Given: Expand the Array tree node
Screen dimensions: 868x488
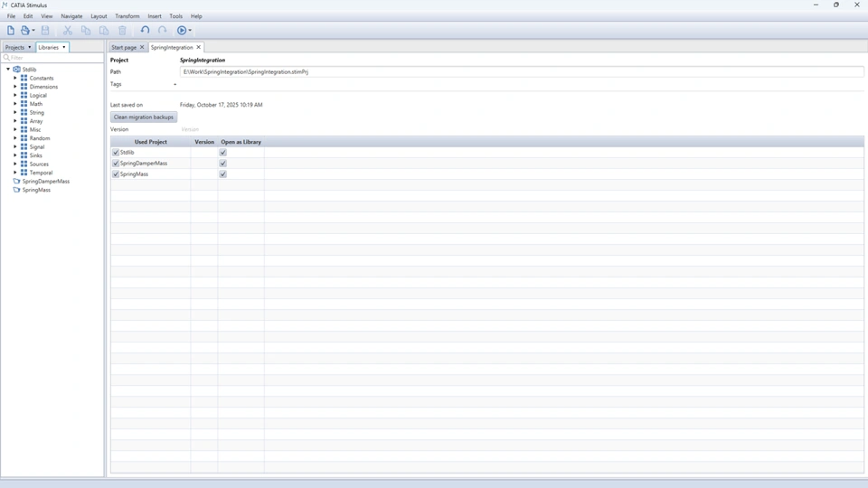Looking at the screenshot, I should [x=15, y=120].
